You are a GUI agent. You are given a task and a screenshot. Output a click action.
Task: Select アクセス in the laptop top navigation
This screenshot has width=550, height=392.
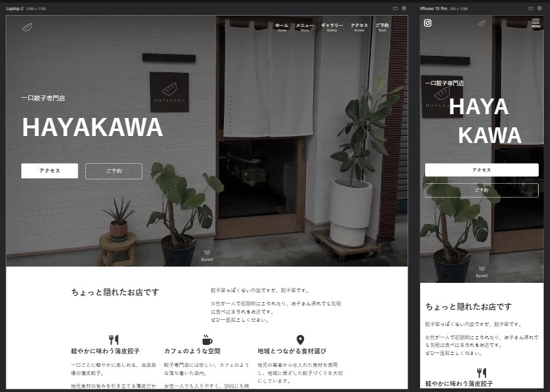[359, 27]
